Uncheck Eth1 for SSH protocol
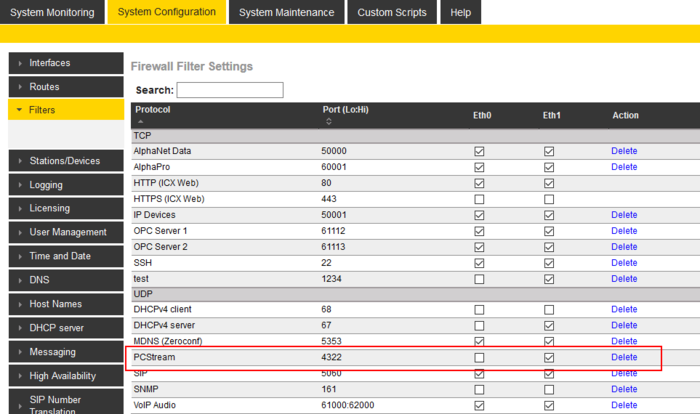The width and height of the screenshot is (700, 414). 549,263
